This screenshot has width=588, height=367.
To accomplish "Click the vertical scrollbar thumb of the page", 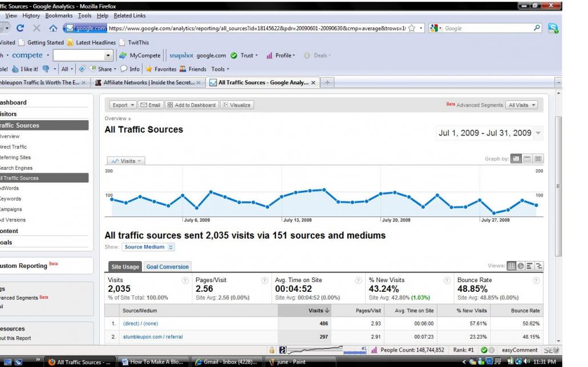I will (558, 186).
